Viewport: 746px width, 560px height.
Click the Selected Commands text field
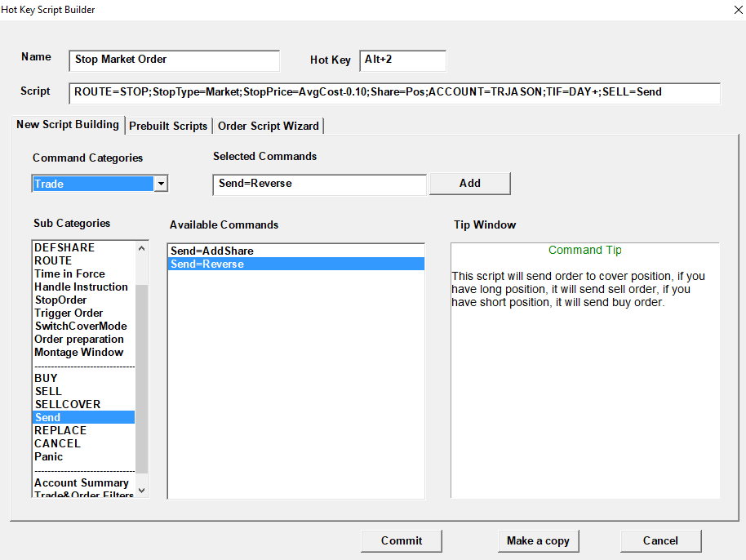pos(319,184)
